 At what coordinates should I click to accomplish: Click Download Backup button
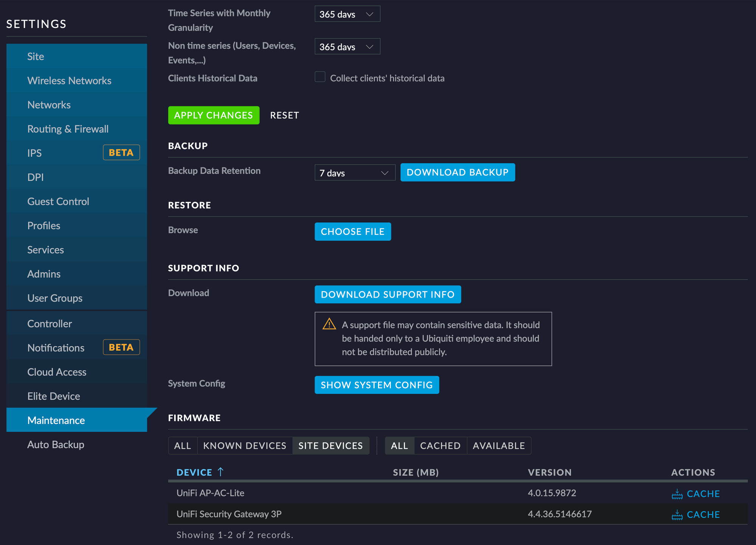[x=457, y=172]
